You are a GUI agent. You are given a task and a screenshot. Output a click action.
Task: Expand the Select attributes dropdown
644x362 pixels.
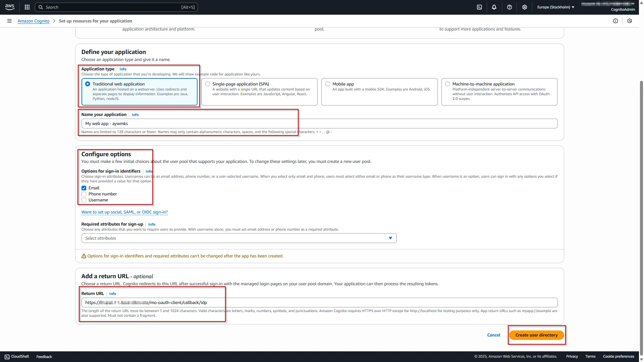(239, 238)
